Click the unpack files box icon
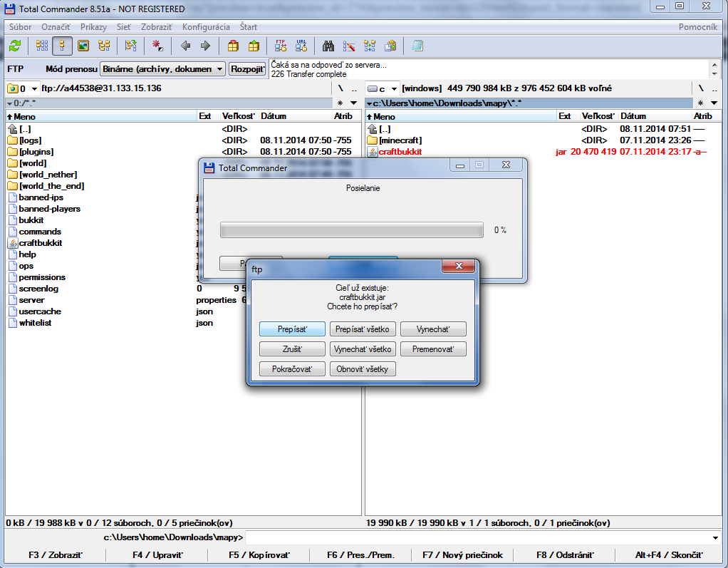This screenshot has width=728, height=568. [254, 46]
